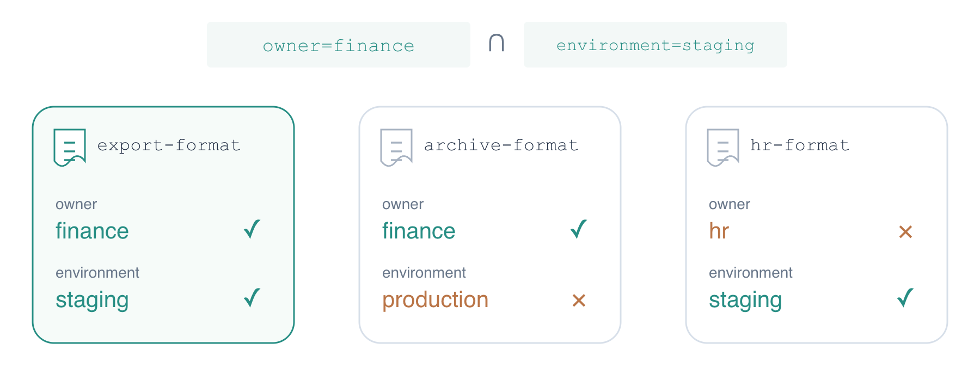The image size is (980, 392).
Task: Click the checkmark next to finance in archive-format
Action: coord(579,230)
